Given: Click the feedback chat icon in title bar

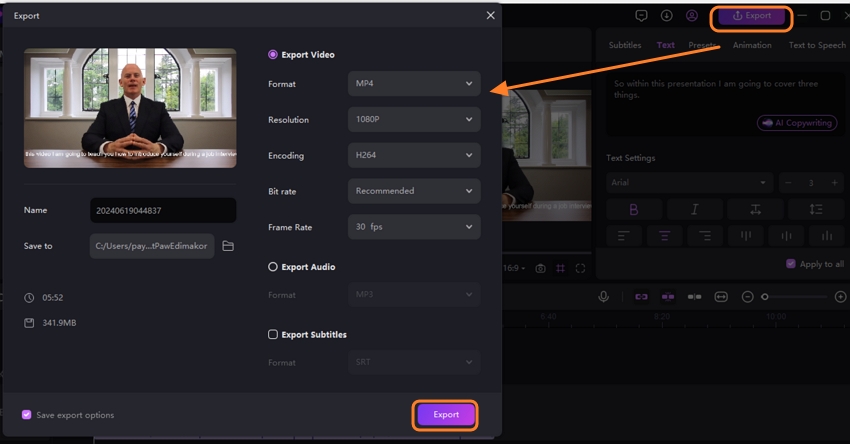Looking at the screenshot, I should pos(641,16).
